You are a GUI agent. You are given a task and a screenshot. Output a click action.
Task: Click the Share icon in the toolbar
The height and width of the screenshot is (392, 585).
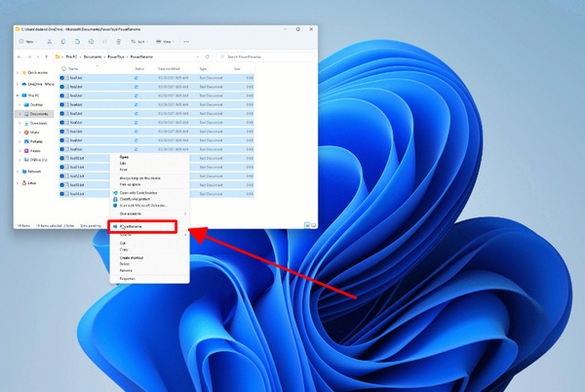click(x=104, y=42)
